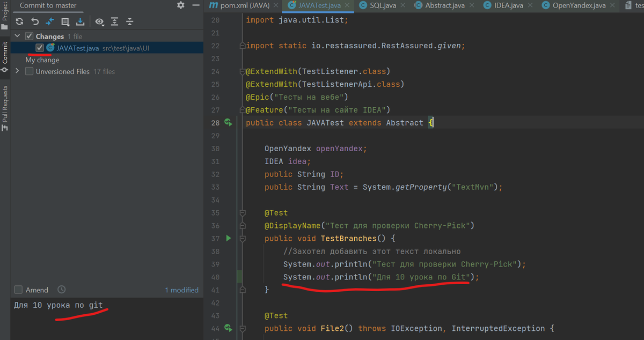644x340 pixels.
Task: Click the 'Commit to master' panel title
Action: 48,5
